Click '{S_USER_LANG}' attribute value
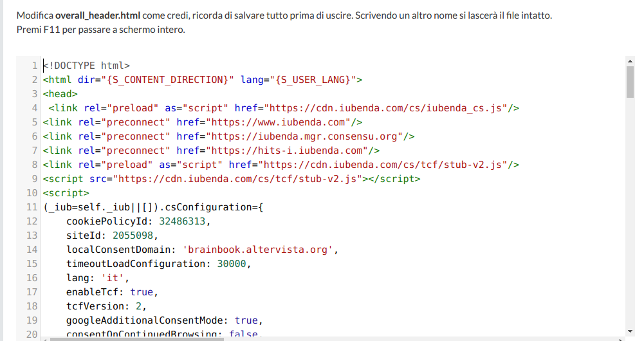This screenshot has width=644, height=341. point(313,80)
